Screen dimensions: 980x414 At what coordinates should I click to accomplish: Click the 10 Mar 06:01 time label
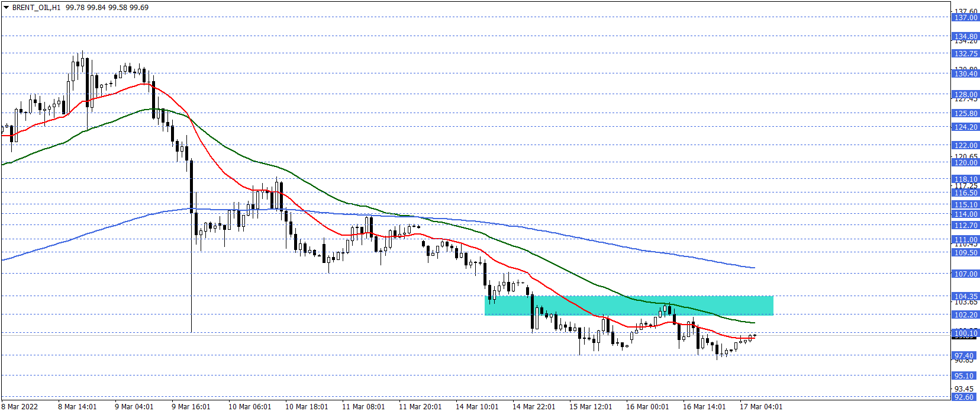[250, 407]
